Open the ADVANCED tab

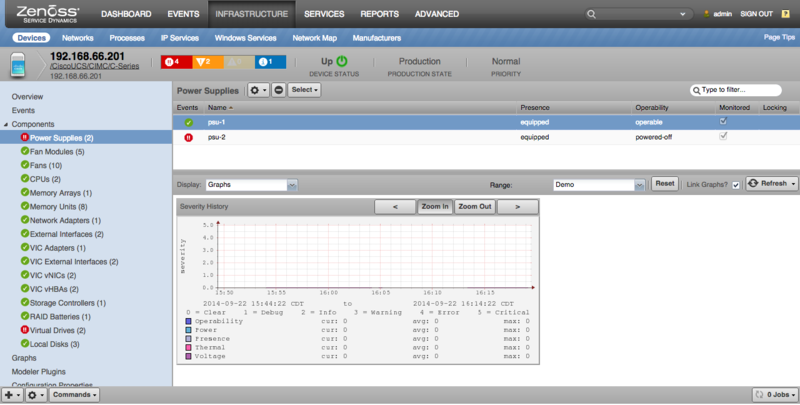[x=437, y=14]
